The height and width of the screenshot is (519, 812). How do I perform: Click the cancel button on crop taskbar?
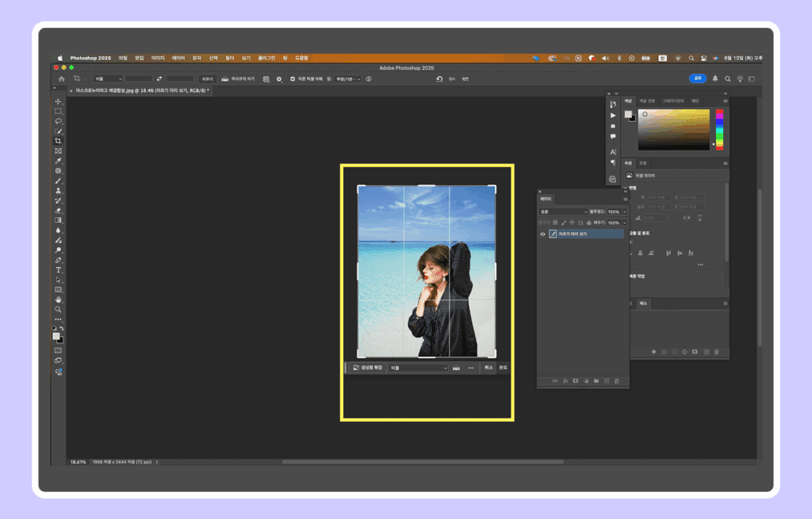(488, 368)
